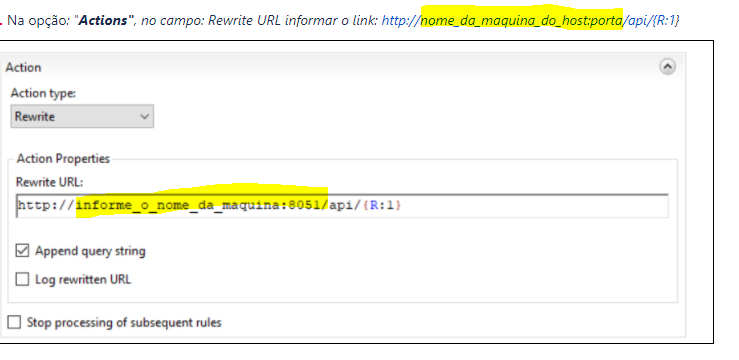Click the Append query string label text

pyautogui.click(x=90, y=251)
